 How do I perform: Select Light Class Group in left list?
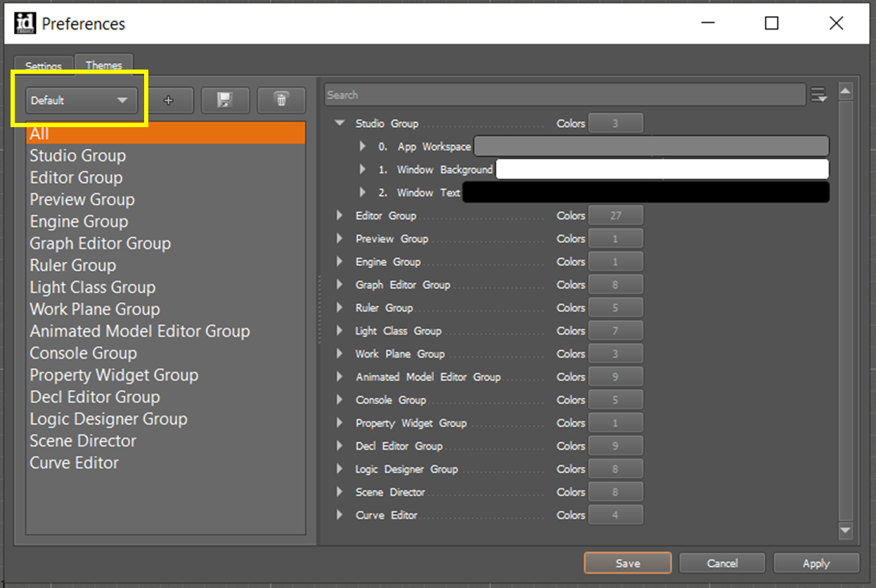click(x=166, y=287)
